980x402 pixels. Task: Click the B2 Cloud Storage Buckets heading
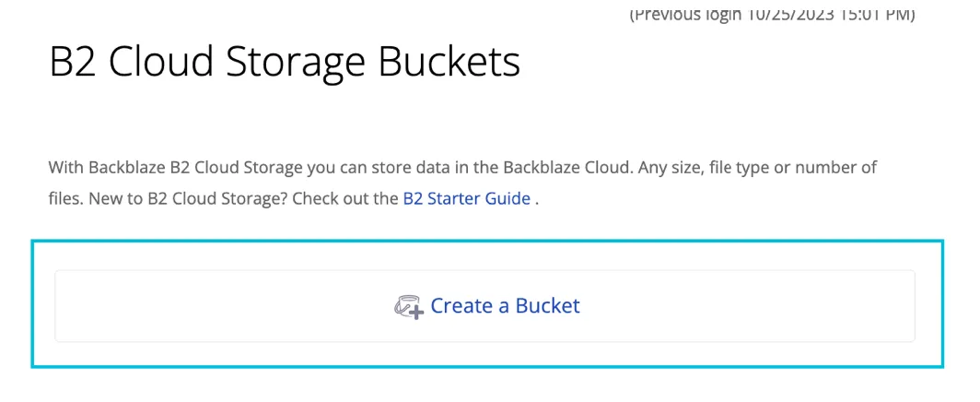(x=285, y=63)
